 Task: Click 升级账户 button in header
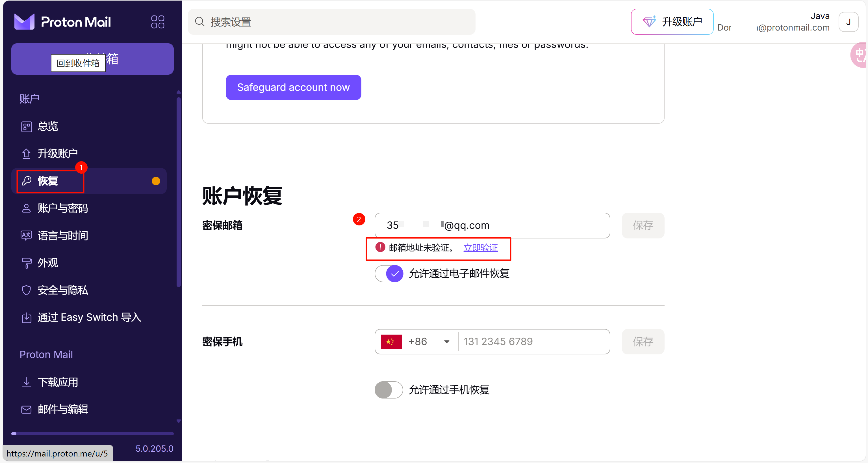(672, 21)
